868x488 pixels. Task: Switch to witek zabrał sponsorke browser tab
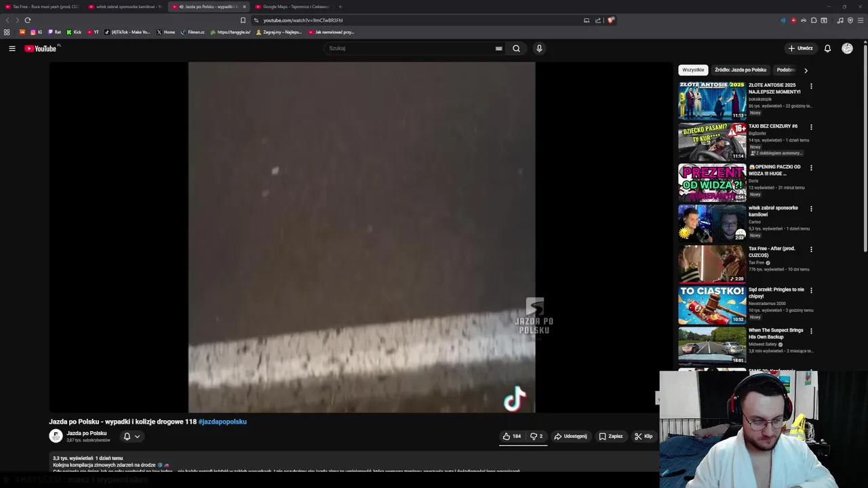point(125,7)
